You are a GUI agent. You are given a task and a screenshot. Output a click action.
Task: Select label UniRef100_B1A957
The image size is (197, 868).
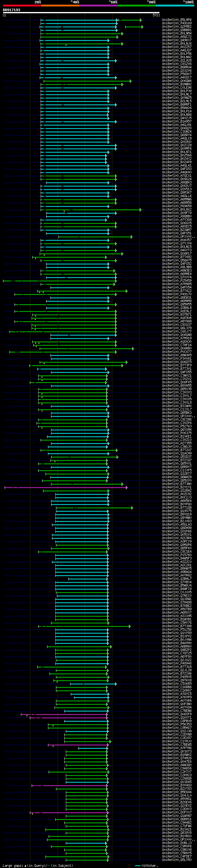[x=177, y=121]
